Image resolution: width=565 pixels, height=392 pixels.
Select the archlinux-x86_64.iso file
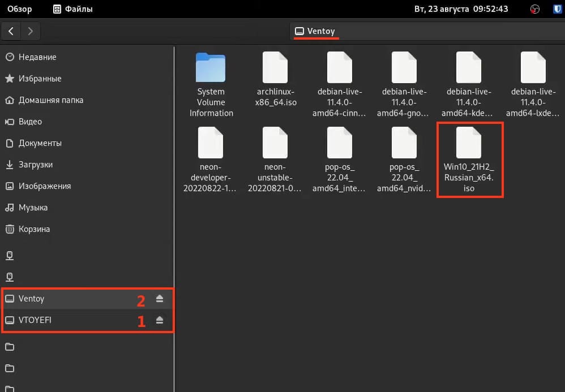(x=276, y=80)
